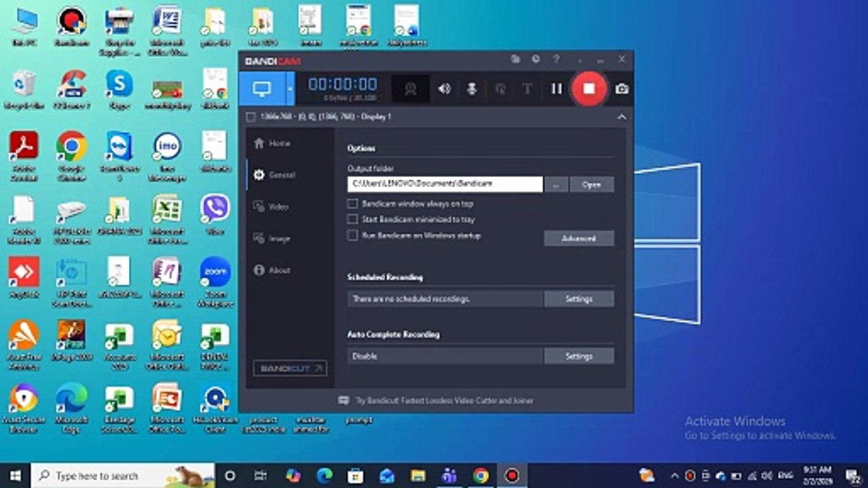Open the Image tab in Bandicam sidebar
Image resolution: width=868 pixels, height=488 pixels.
click(x=271, y=239)
